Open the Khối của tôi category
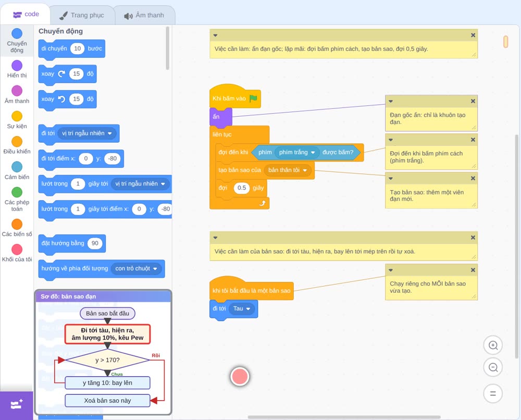Viewport: 521px width, 420px height. pos(17,253)
